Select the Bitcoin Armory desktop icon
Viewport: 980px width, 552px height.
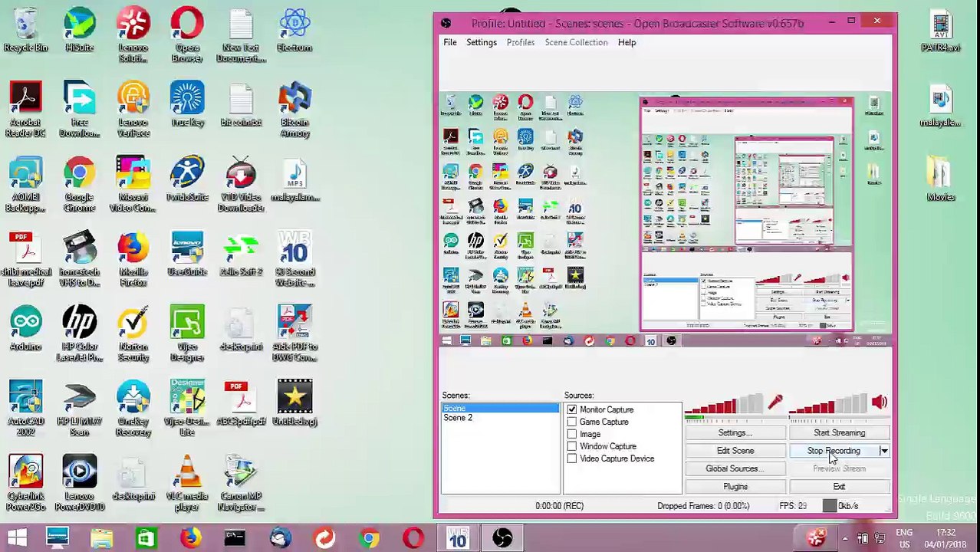[294, 110]
